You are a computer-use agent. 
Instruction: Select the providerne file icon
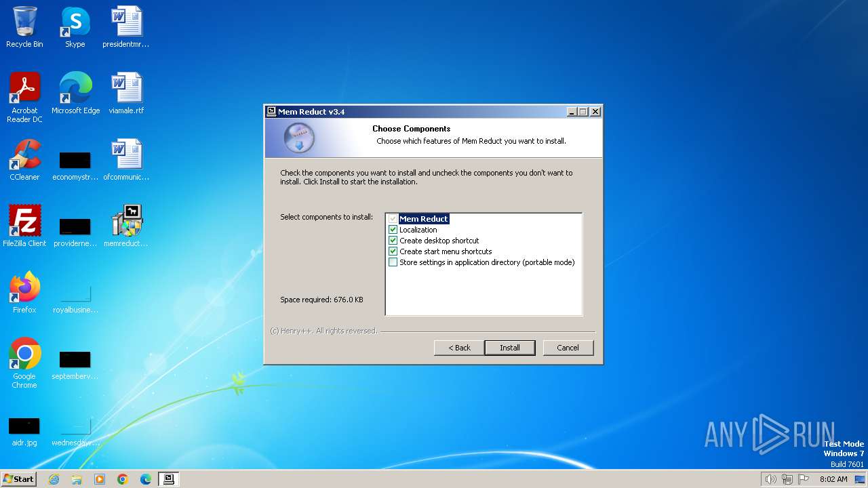75,230
